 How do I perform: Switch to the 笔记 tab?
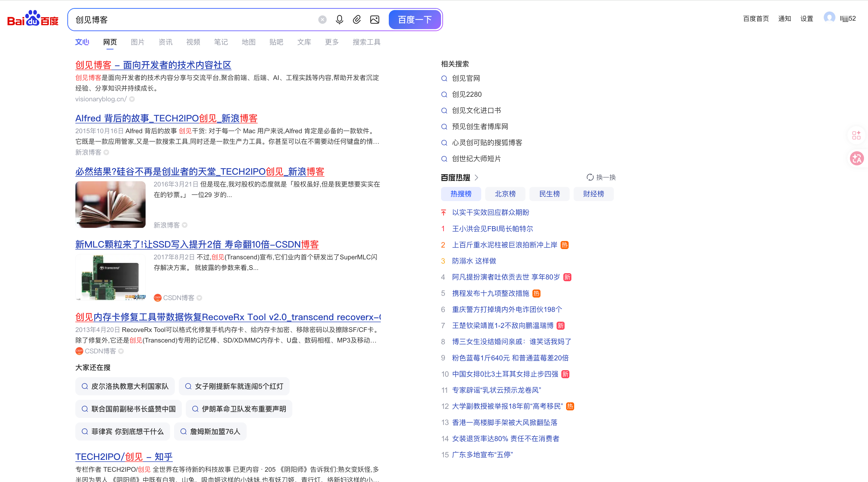[x=221, y=42]
